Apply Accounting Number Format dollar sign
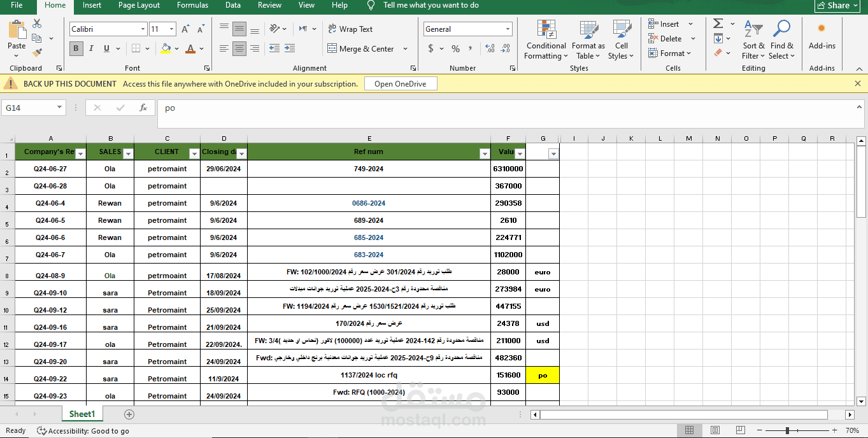Image resolution: width=868 pixels, height=438 pixels. (431, 48)
